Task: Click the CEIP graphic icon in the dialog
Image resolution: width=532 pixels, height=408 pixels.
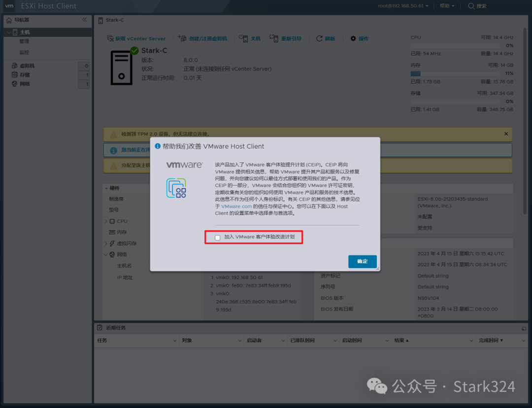Action: (x=176, y=188)
